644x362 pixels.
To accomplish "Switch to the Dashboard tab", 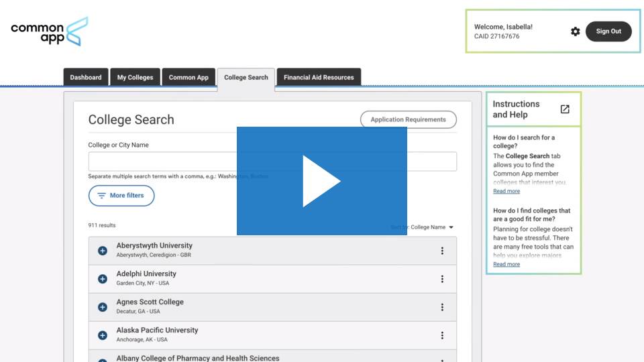I will (86, 77).
